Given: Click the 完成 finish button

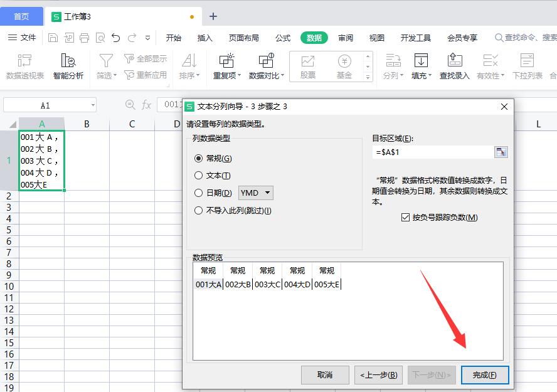Looking at the screenshot, I should point(484,374).
